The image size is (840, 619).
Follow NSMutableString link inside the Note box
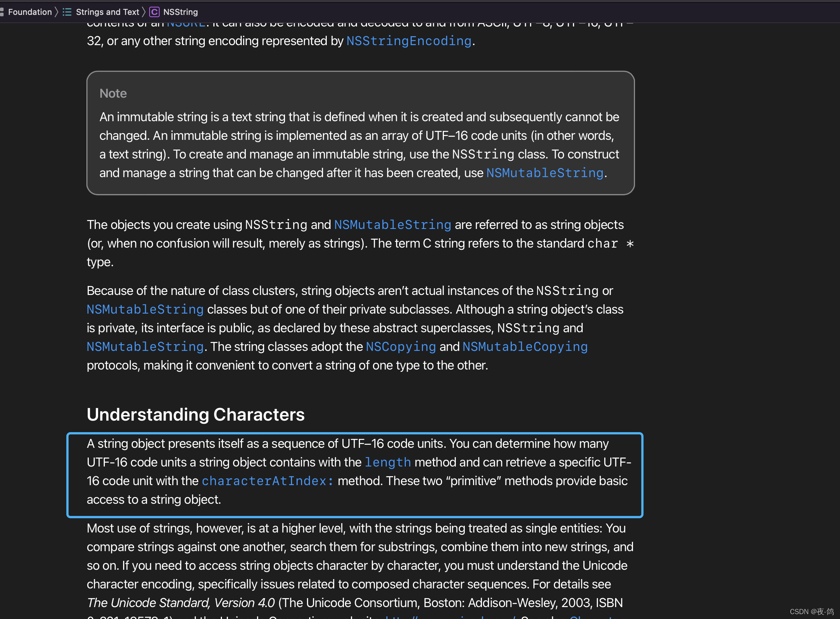[545, 173]
